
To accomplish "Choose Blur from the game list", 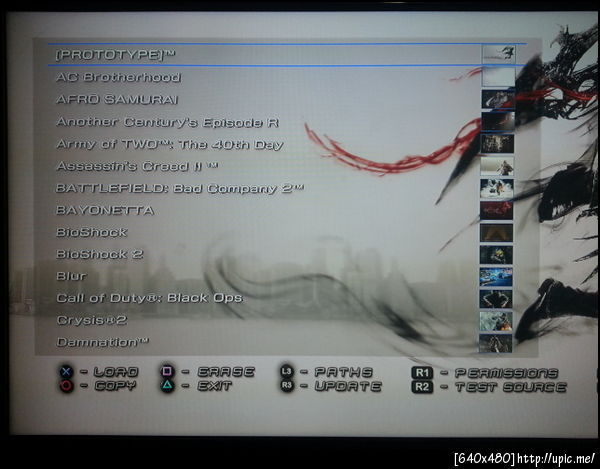I will point(71,276).
